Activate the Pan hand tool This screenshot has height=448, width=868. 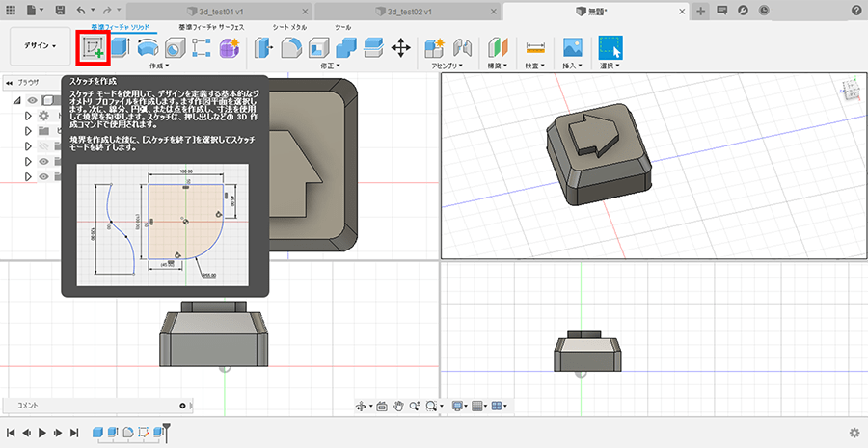tap(399, 406)
